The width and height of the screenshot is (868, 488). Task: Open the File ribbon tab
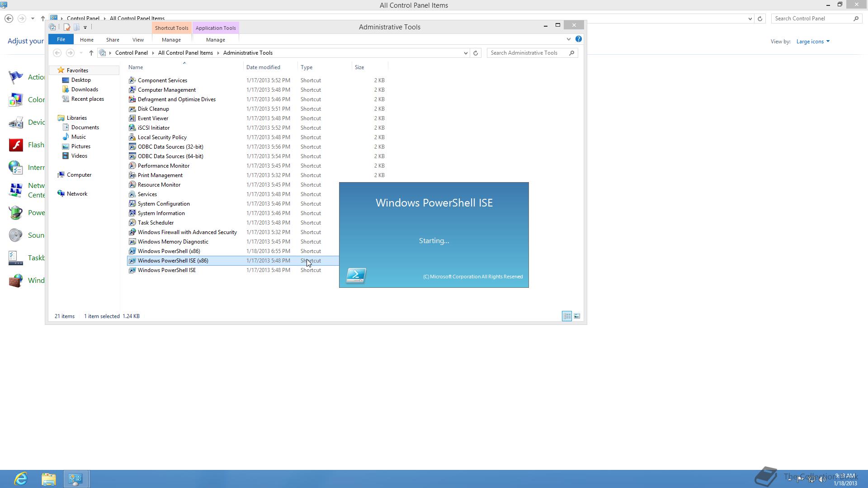61,39
